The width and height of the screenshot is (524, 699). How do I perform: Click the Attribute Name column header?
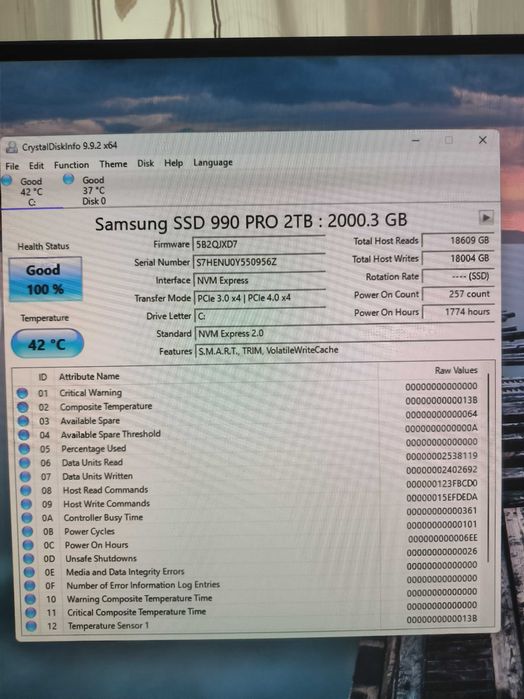(x=89, y=376)
